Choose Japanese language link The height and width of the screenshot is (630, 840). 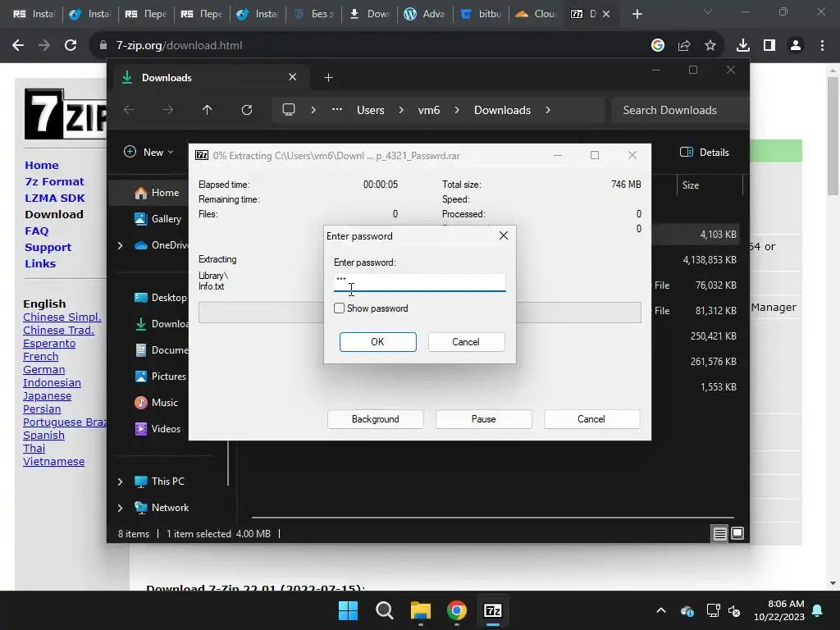47,396
